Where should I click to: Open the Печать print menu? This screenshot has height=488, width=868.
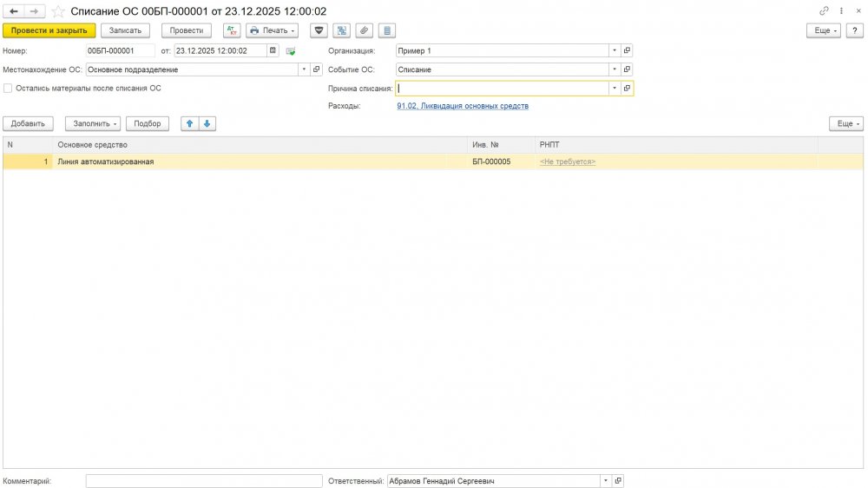(x=272, y=30)
